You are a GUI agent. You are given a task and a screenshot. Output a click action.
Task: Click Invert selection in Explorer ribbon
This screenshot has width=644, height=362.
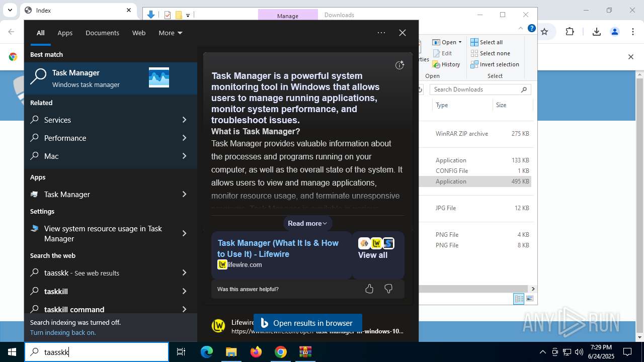click(x=495, y=64)
